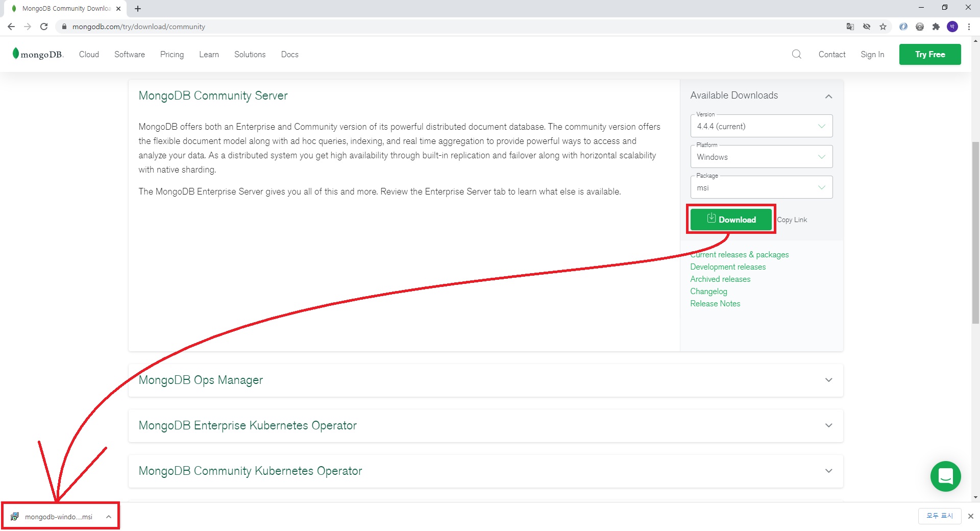Click the grey globe extension icon
Screen dimensions: 980x531
point(920,27)
